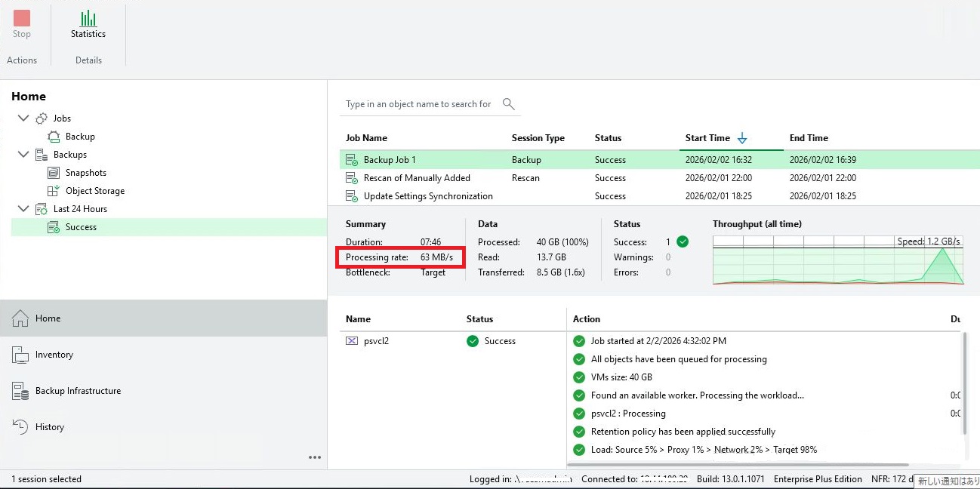Click the search magnifier icon

509,104
